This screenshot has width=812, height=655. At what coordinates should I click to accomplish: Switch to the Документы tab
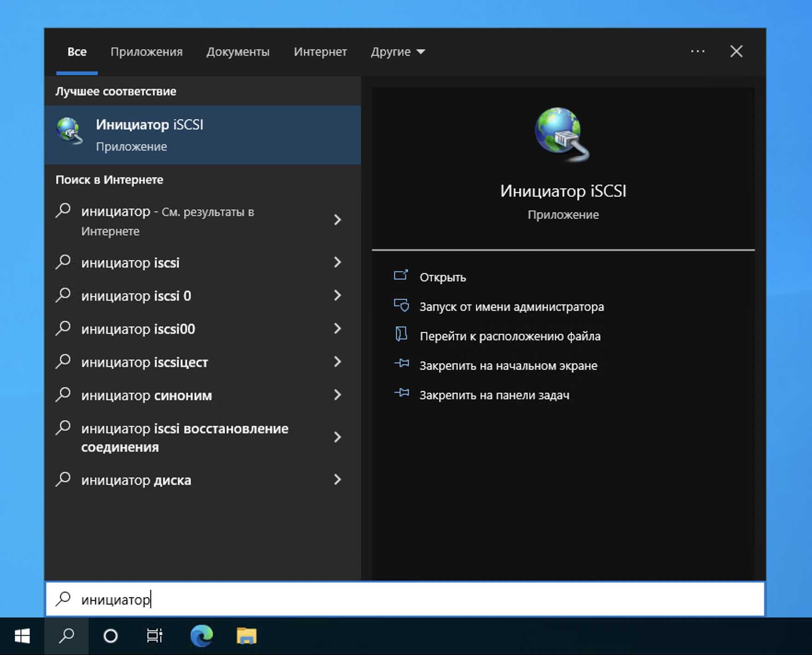coord(238,52)
